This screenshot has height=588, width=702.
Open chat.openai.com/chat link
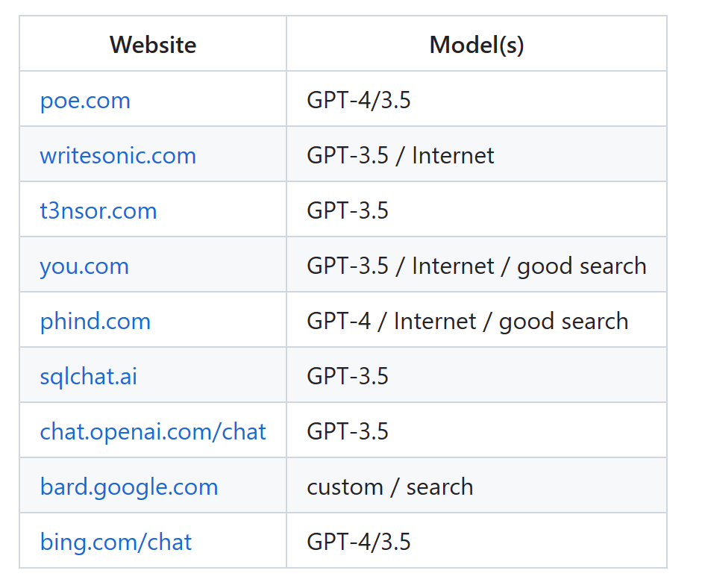153,432
